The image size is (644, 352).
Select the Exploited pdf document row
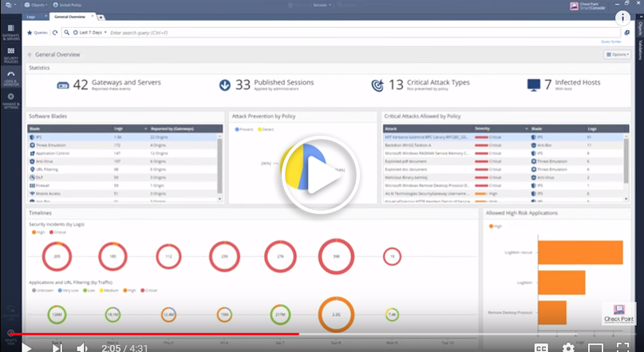pos(504,161)
